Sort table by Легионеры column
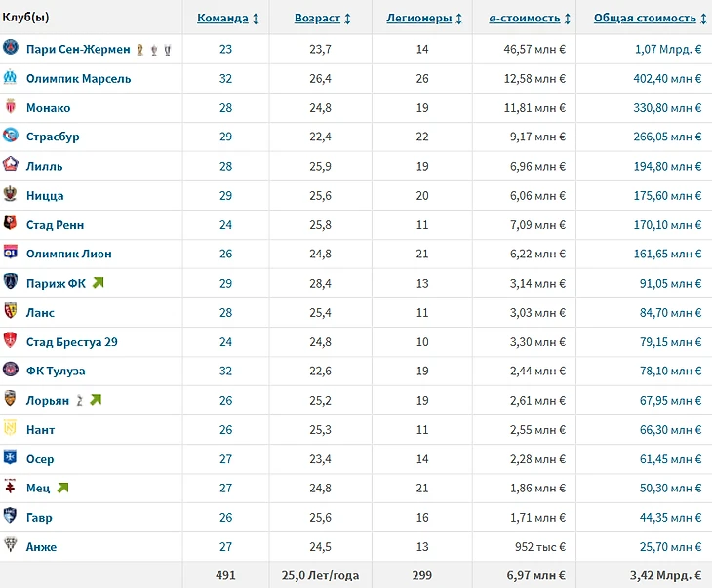Image resolution: width=712 pixels, height=588 pixels. point(423,18)
